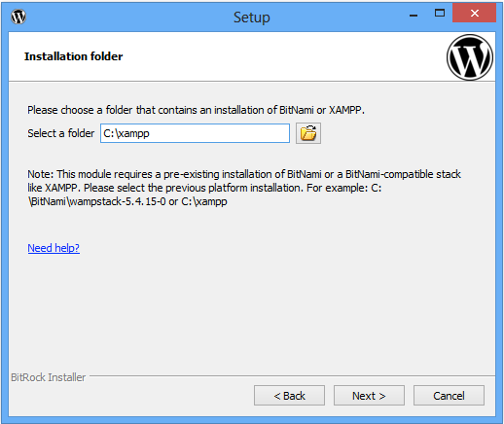Click the Setup title text in the title bar

[252, 18]
